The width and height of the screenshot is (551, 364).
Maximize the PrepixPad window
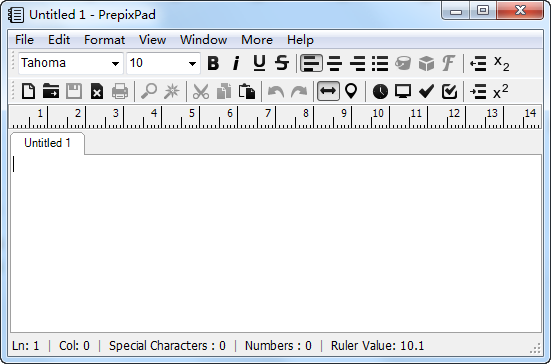pos(483,11)
